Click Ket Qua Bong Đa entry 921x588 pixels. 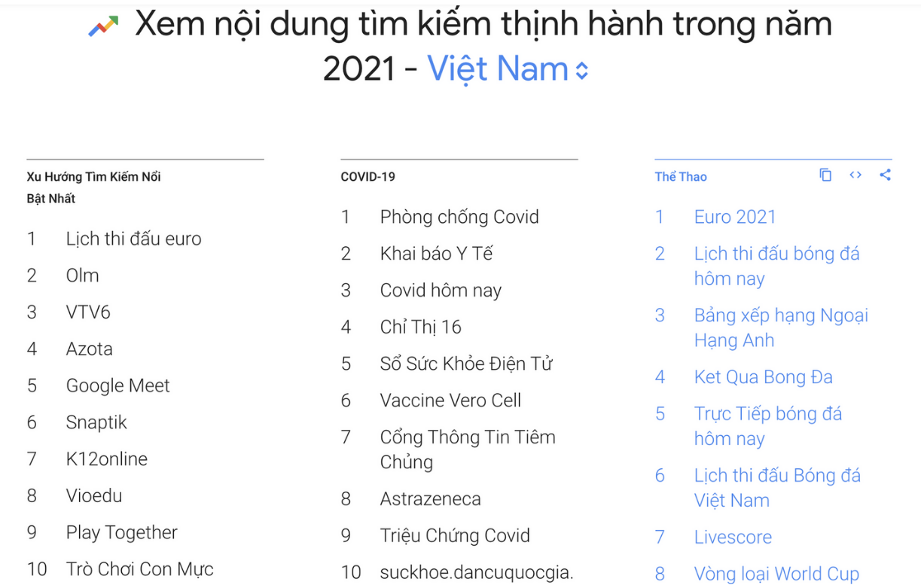click(x=764, y=377)
